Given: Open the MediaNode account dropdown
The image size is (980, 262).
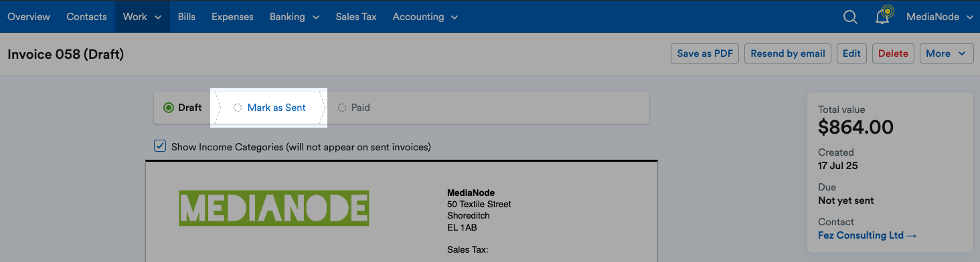Looking at the screenshot, I should (939, 17).
